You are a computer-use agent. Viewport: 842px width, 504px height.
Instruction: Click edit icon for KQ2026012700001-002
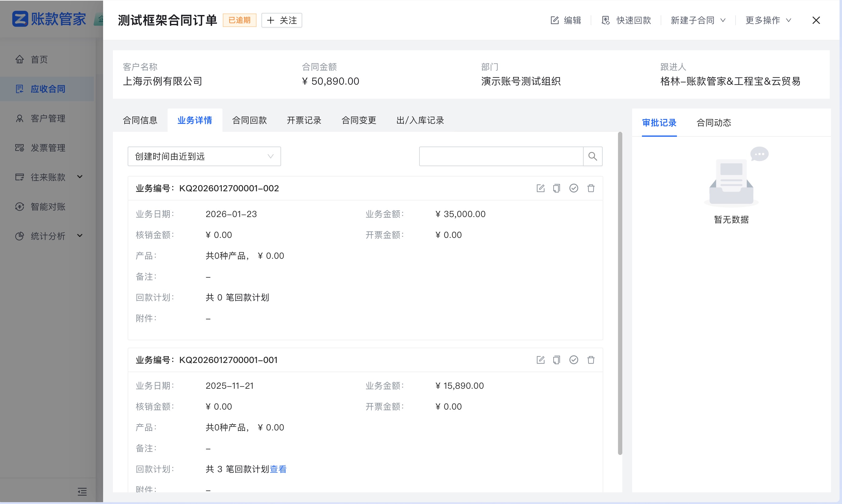(540, 188)
